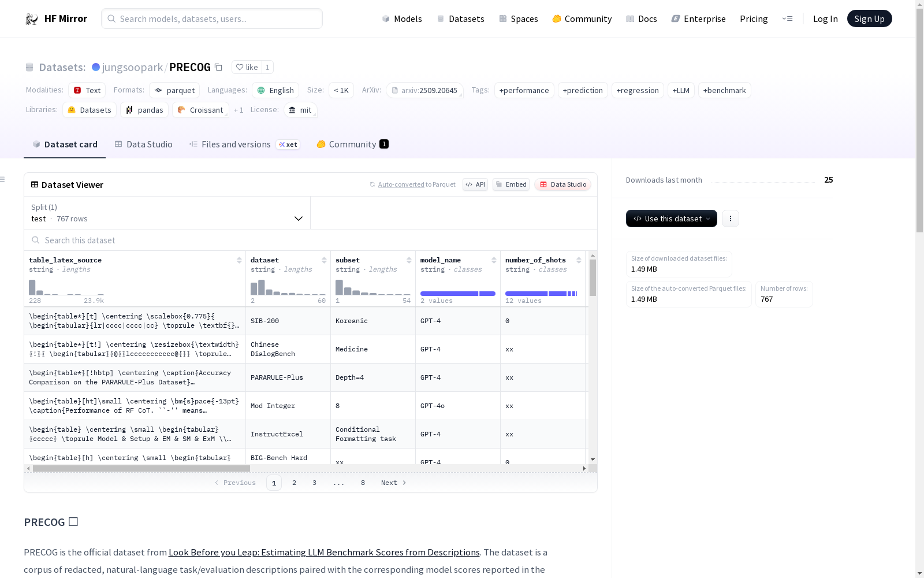Viewport: 924px width, 578px height.
Task: Select the Text modality tag
Action: [x=87, y=90]
